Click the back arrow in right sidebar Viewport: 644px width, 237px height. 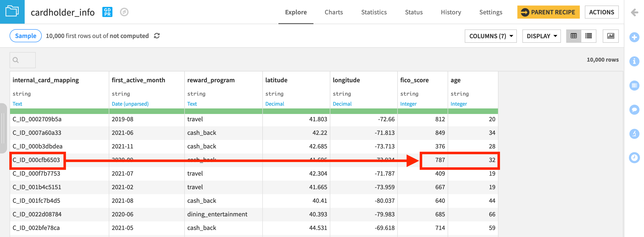pyautogui.click(x=634, y=12)
